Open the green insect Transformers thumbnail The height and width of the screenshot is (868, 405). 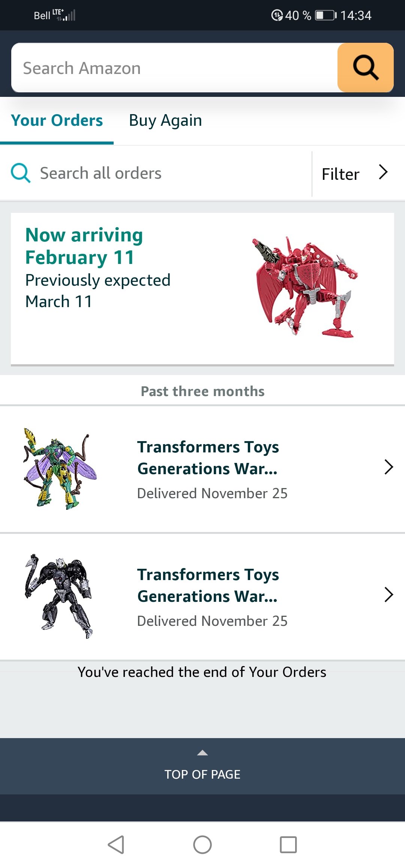(x=60, y=469)
